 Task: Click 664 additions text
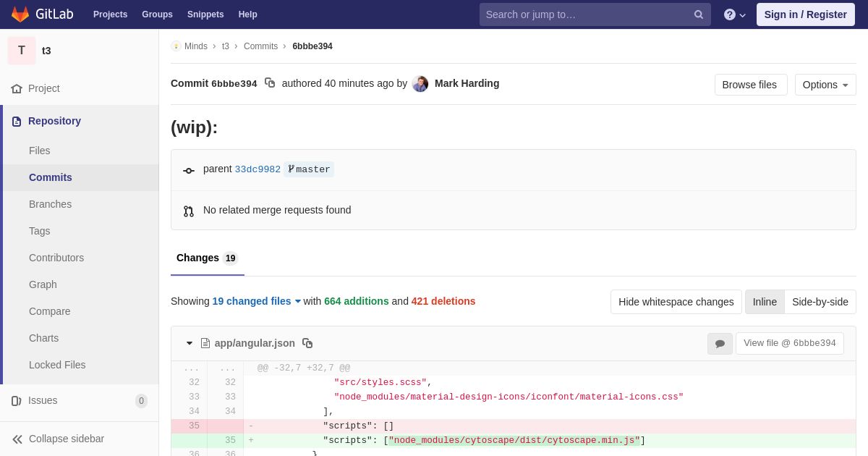pos(357,301)
